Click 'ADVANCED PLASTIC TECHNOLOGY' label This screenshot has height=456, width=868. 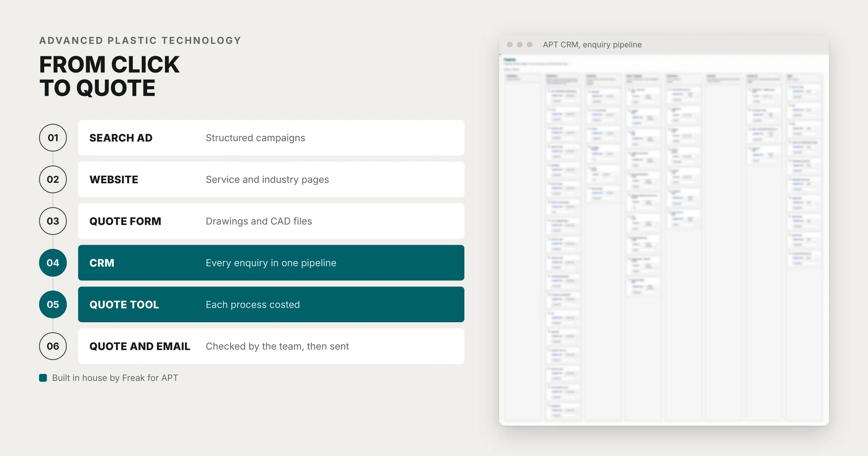tap(140, 40)
